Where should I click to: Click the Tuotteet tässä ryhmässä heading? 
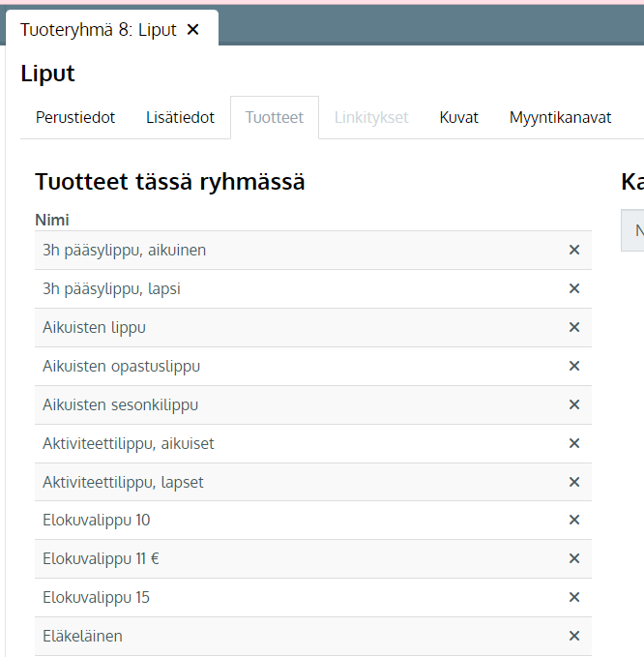(170, 182)
